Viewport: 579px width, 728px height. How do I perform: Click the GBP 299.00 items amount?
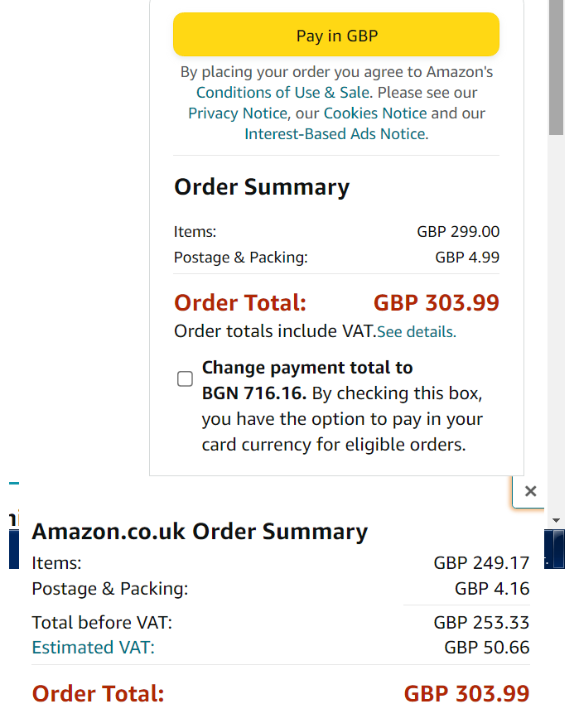(x=458, y=232)
